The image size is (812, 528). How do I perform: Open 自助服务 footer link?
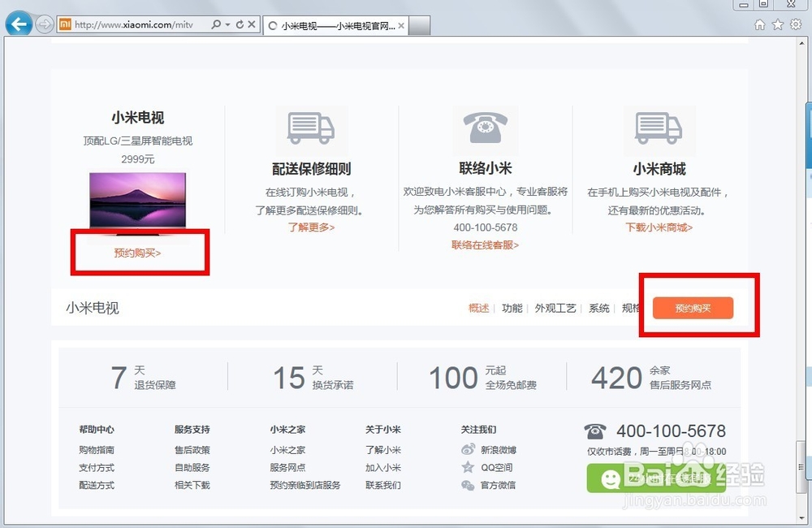(x=192, y=467)
